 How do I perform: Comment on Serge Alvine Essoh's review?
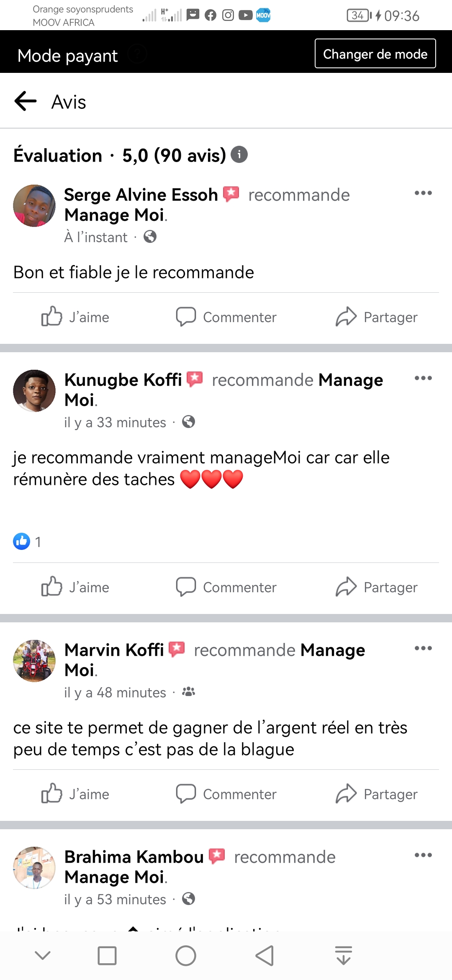pos(226,317)
